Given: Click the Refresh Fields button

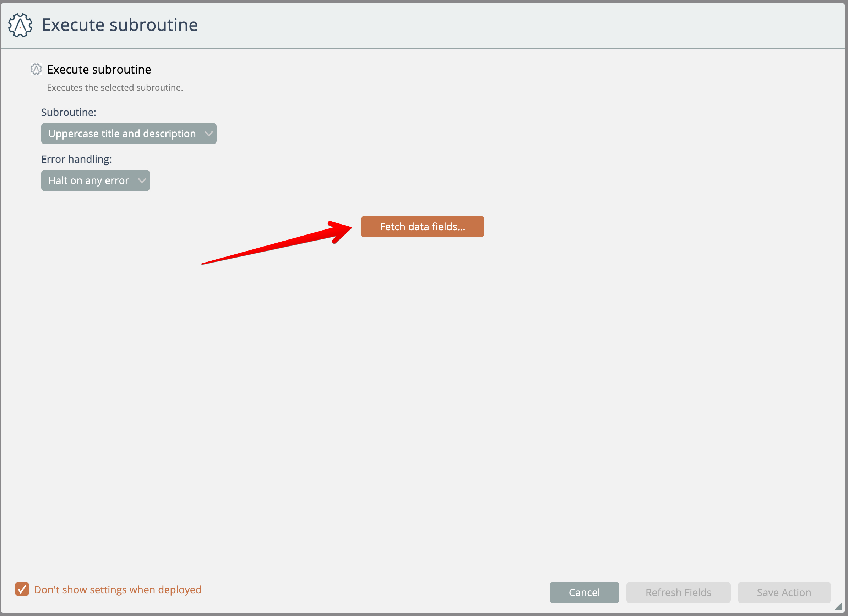Looking at the screenshot, I should (x=678, y=593).
